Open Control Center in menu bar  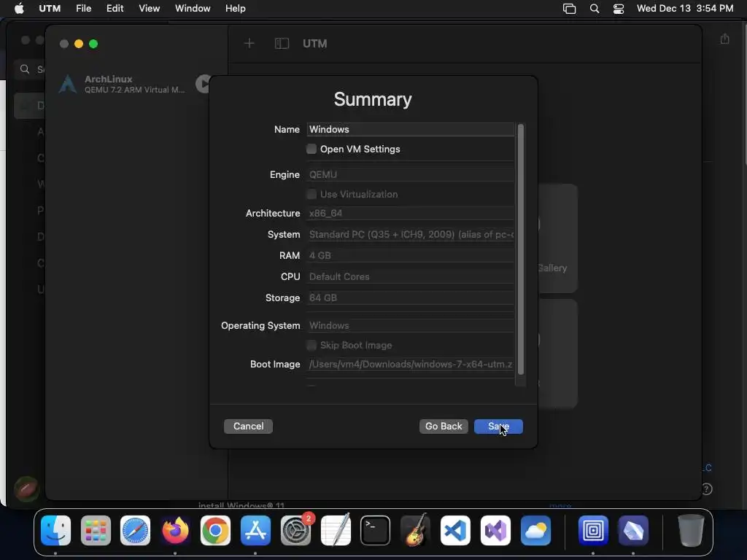coord(619,9)
